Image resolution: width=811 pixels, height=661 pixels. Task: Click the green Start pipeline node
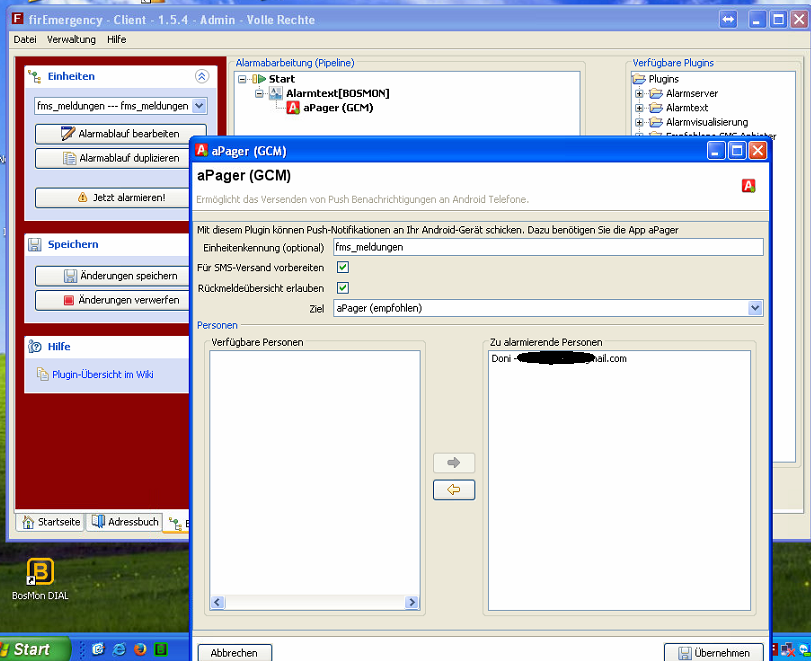click(x=260, y=79)
